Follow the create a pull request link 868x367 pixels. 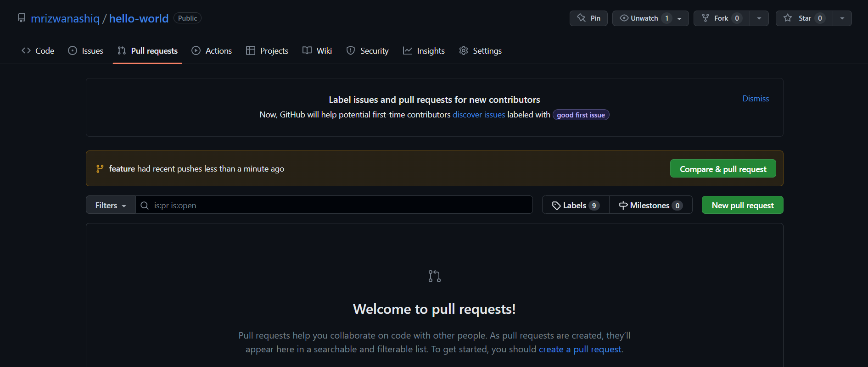tap(580, 350)
